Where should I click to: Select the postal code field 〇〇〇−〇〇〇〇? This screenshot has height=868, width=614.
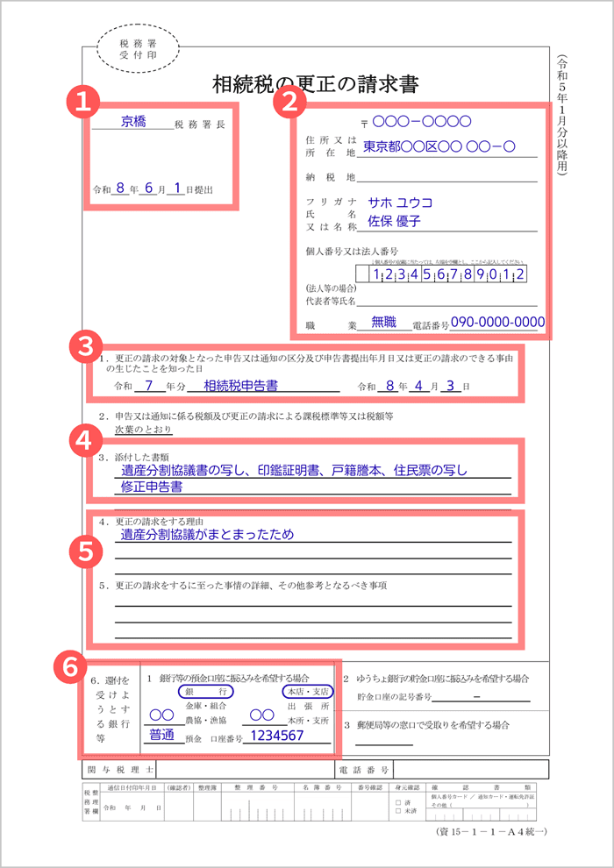pos(421,120)
